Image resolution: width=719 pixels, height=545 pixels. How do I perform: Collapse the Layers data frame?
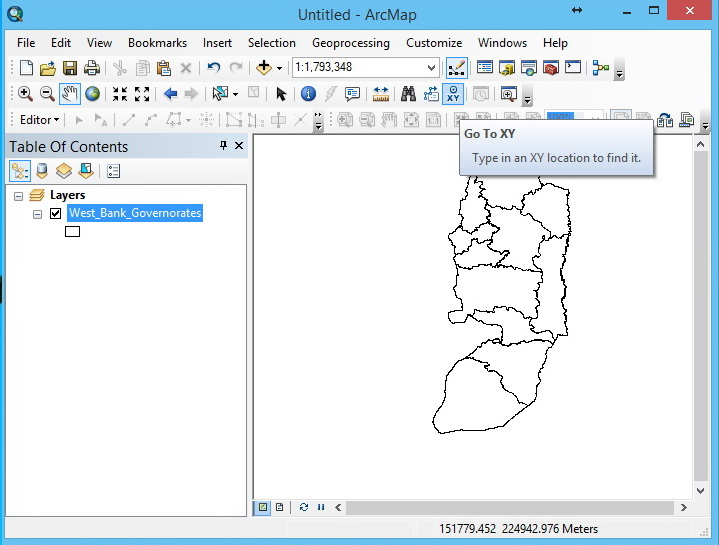coord(18,197)
